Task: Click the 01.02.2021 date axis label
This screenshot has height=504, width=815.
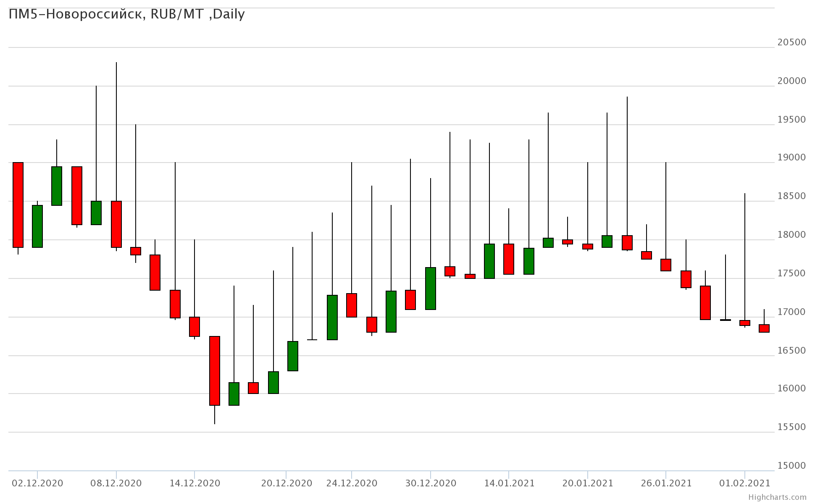Action: [x=745, y=483]
